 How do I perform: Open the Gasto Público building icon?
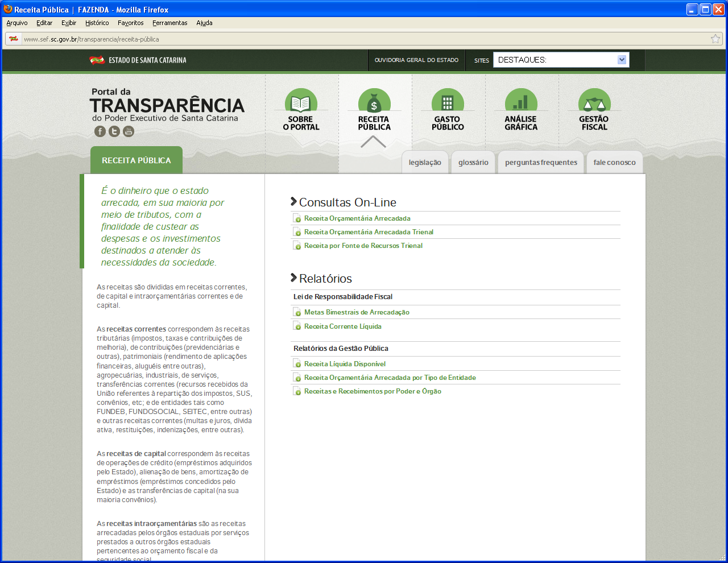[x=448, y=101]
